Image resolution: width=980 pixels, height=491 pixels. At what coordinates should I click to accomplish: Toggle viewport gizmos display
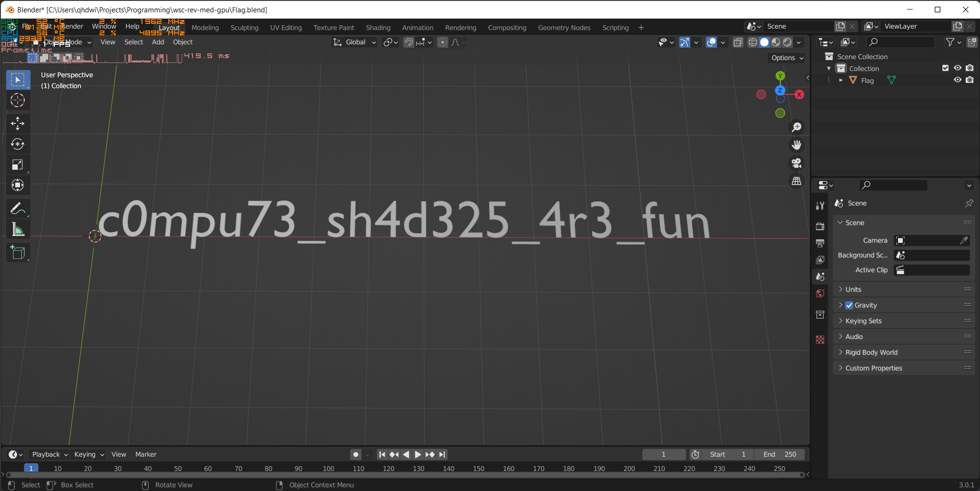[684, 42]
